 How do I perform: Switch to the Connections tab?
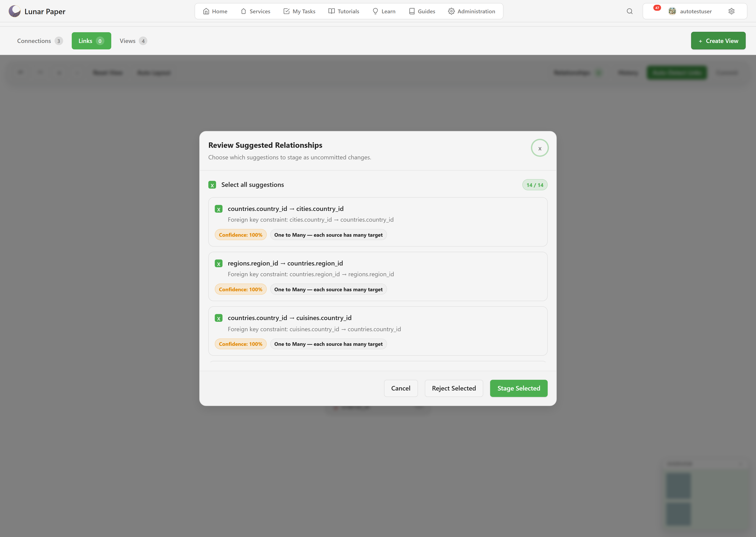(40, 41)
